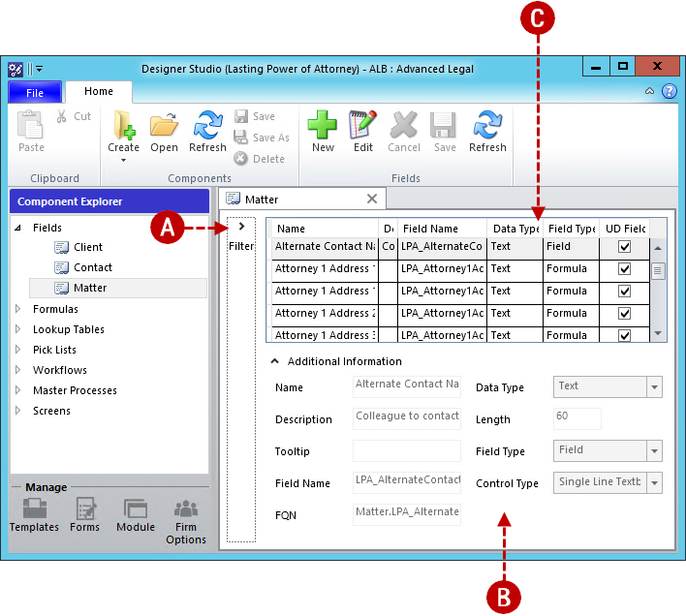Click the green New field icon
Viewport: 686px width, 616px height.
pyautogui.click(x=323, y=127)
